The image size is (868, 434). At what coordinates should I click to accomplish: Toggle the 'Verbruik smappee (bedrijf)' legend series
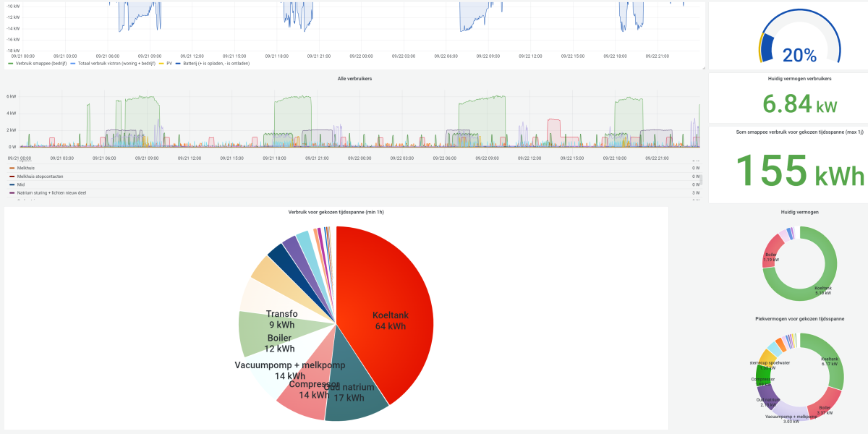(38, 64)
